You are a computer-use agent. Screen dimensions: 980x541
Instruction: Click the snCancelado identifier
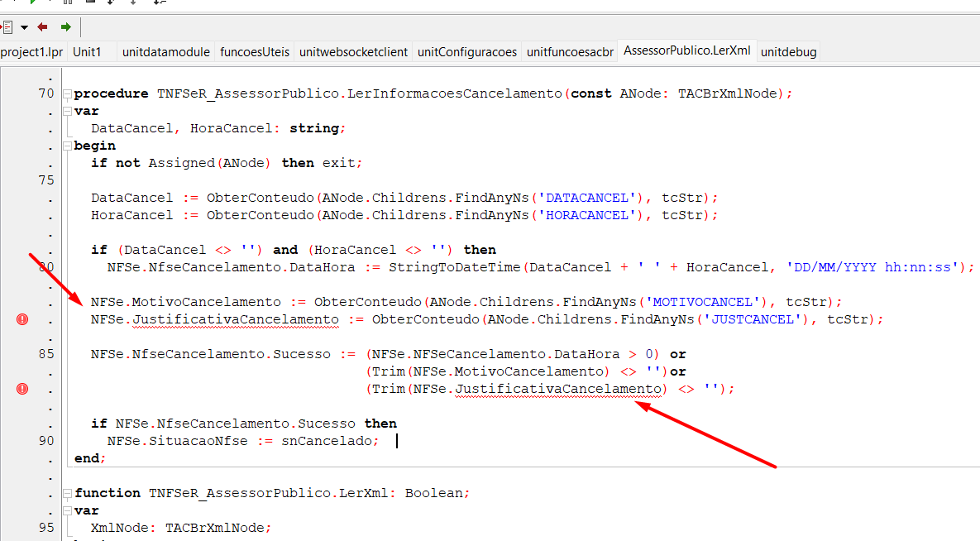coord(326,441)
